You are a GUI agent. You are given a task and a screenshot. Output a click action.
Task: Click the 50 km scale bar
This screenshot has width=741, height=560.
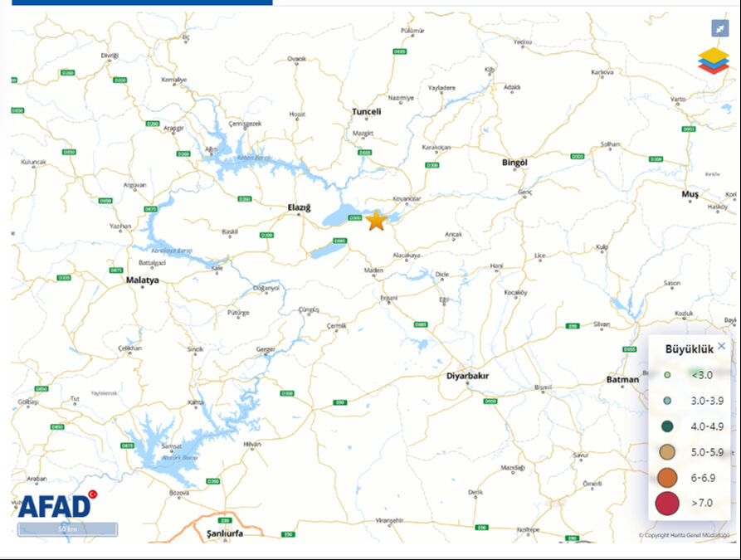pyautogui.click(x=67, y=529)
